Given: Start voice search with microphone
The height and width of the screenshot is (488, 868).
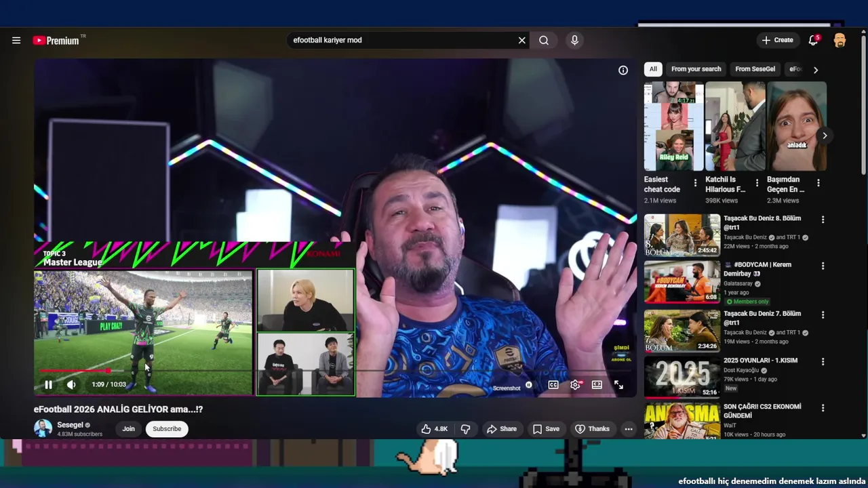Looking at the screenshot, I should (x=574, y=41).
